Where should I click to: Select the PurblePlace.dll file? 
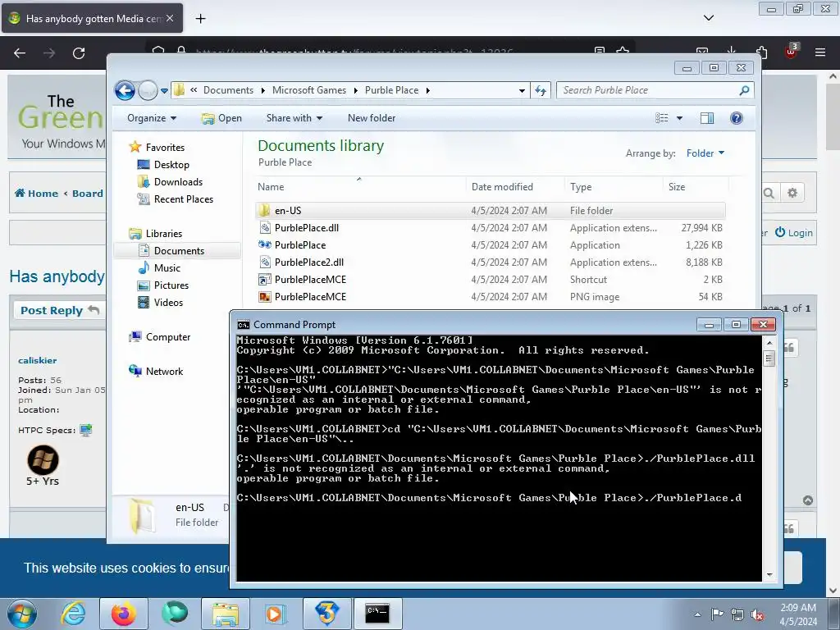pyautogui.click(x=307, y=228)
